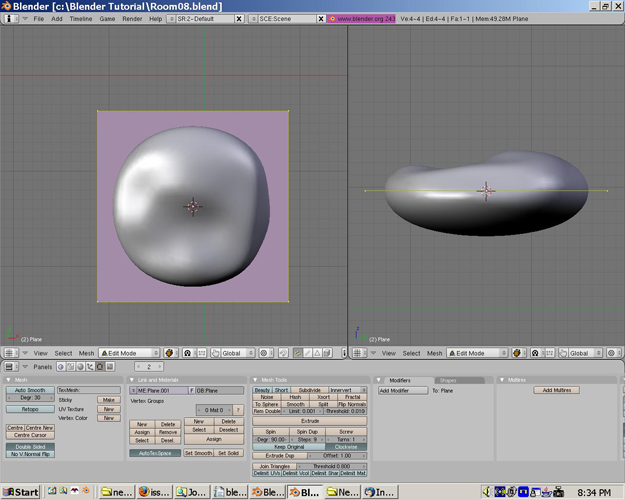Image resolution: width=625 pixels, height=500 pixels.
Task: Click the left viewport draw type icon
Action: [x=170, y=353]
